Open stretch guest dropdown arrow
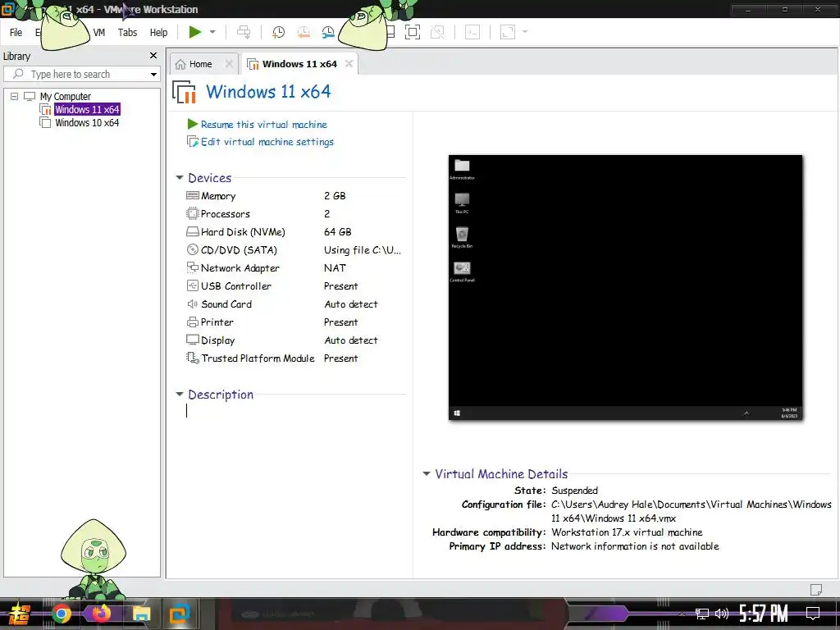The height and width of the screenshot is (630, 840). click(525, 32)
